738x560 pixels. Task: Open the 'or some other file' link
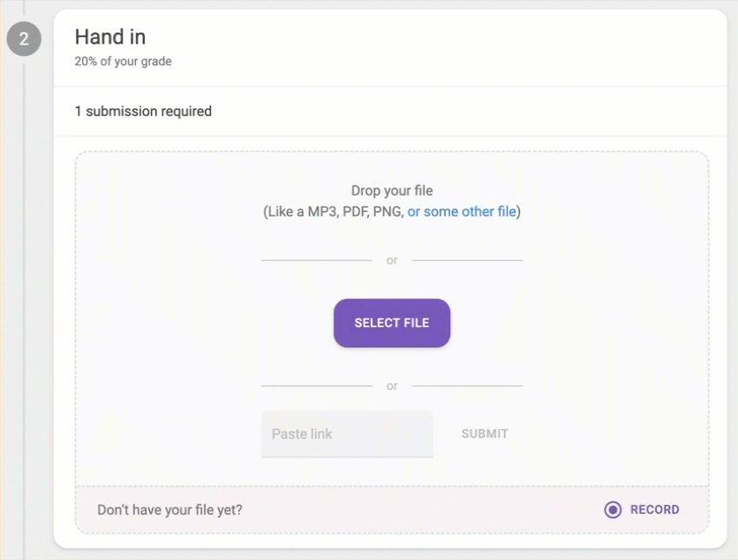461,212
